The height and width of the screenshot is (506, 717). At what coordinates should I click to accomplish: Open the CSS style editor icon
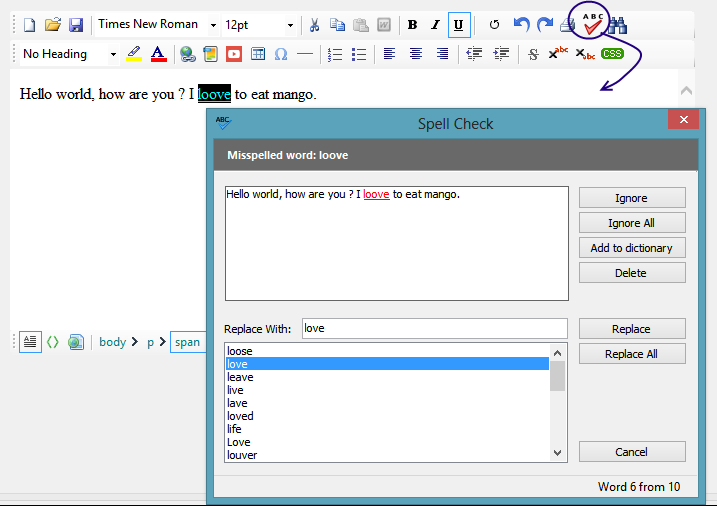point(612,54)
